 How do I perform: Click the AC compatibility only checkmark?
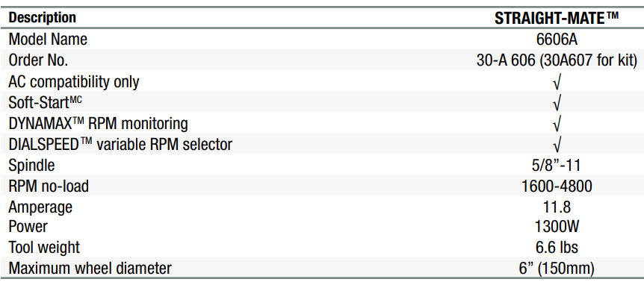click(x=557, y=82)
